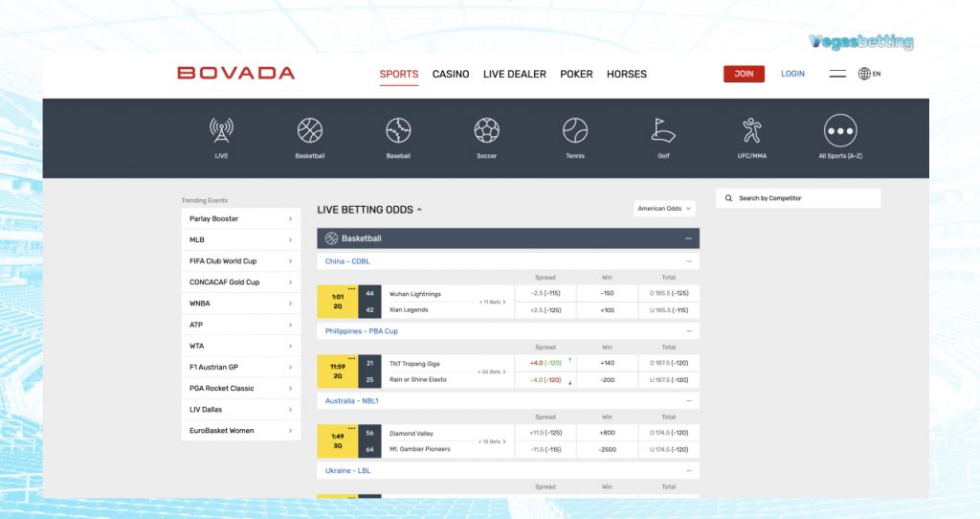Collapse the China - CDBL league

point(689,261)
